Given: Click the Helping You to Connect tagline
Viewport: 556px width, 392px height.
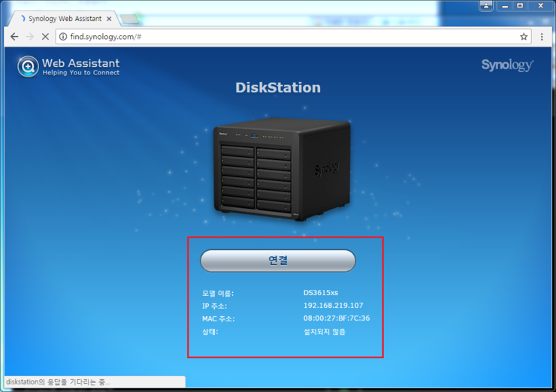Looking at the screenshot, I should click(81, 73).
